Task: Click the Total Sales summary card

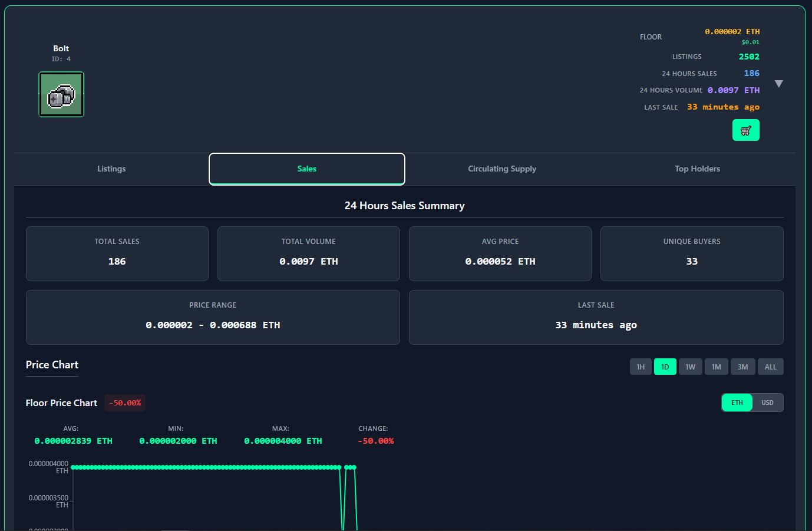Action: (117, 253)
